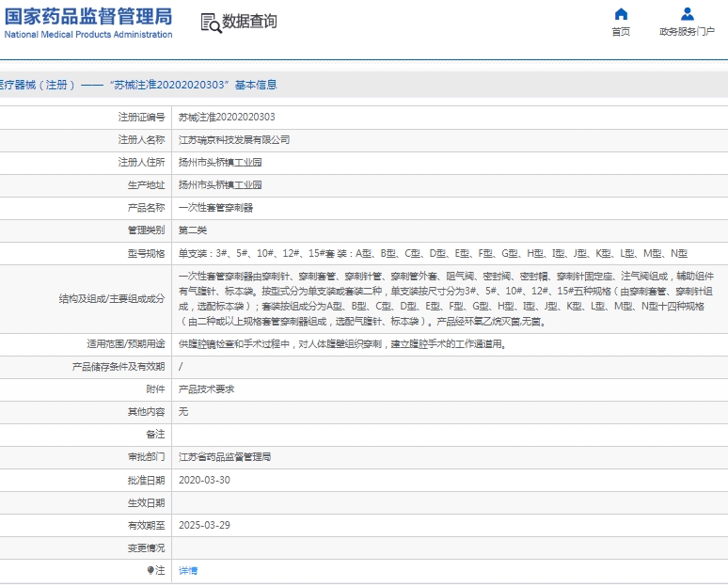Click 江苏瑞京科技发展有限公司 registrant name
This screenshot has width=728, height=587.
coord(234,140)
